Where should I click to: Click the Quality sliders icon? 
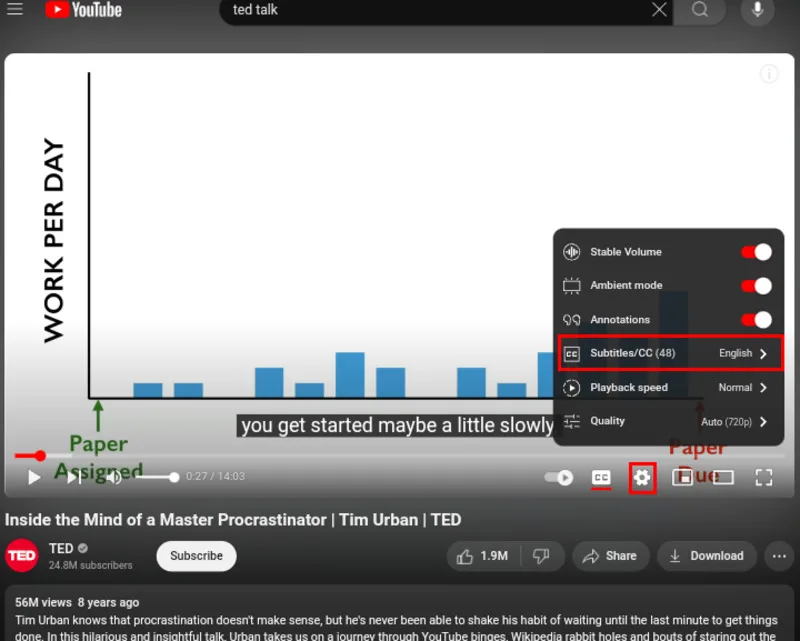tap(571, 422)
